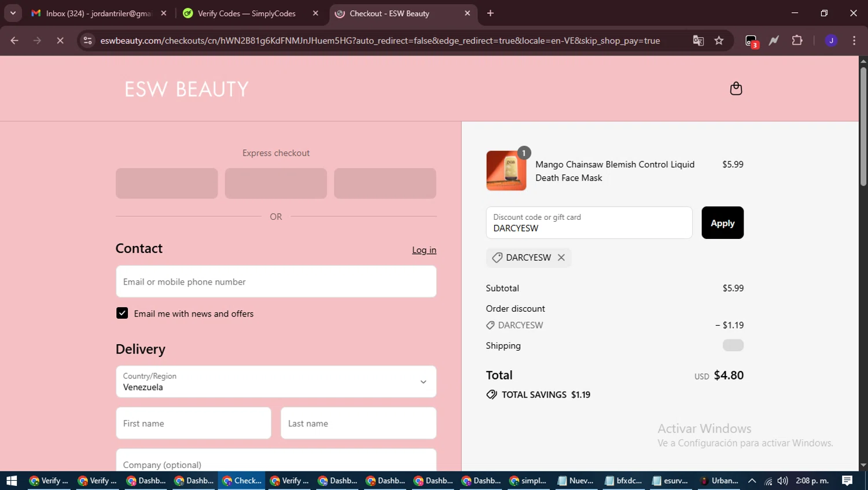Focus the discount code or gift card field
Image resolution: width=868 pixels, height=490 pixels.
coord(589,223)
